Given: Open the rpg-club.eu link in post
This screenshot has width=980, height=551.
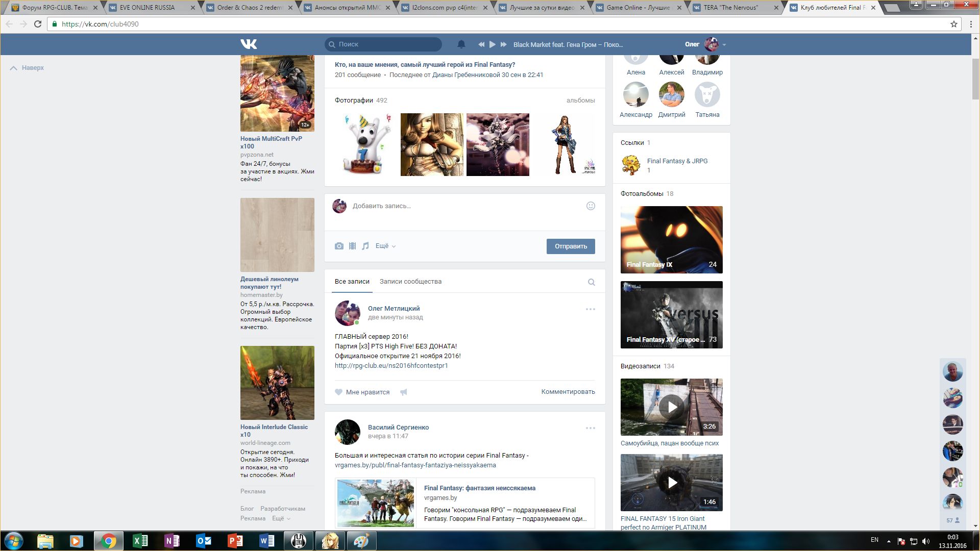Looking at the screenshot, I should pyautogui.click(x=391, y=366).
